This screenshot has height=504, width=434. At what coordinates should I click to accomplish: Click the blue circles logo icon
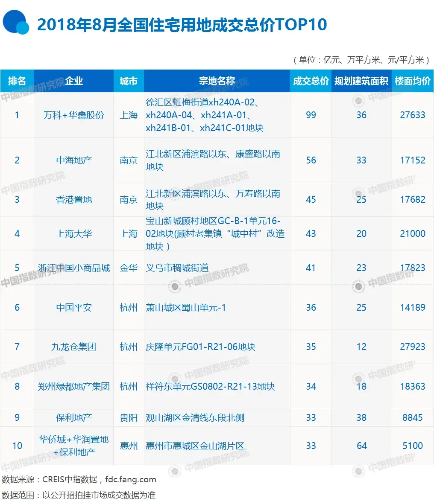click(x=16, y=22)
